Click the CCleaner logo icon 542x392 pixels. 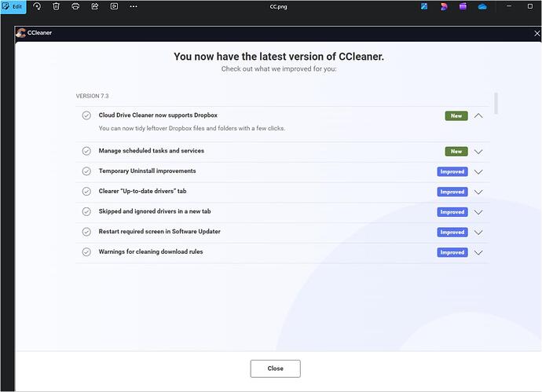(x=21, y=34)
